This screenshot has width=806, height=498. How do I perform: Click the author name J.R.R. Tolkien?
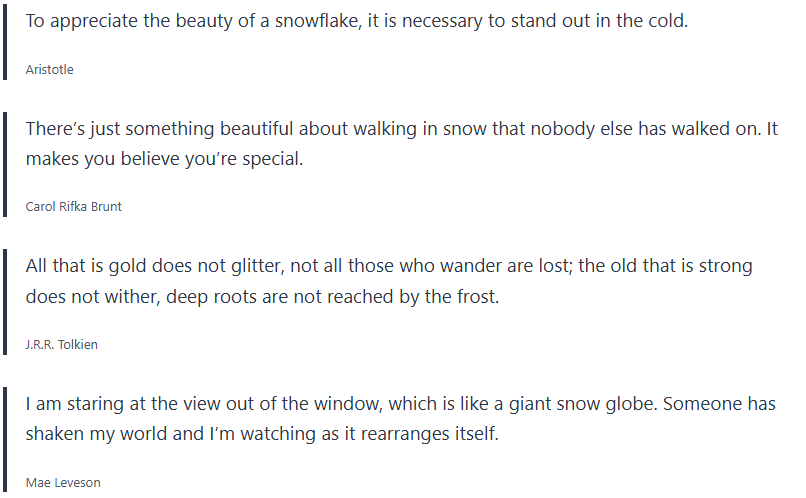click(x=61, y=345)
